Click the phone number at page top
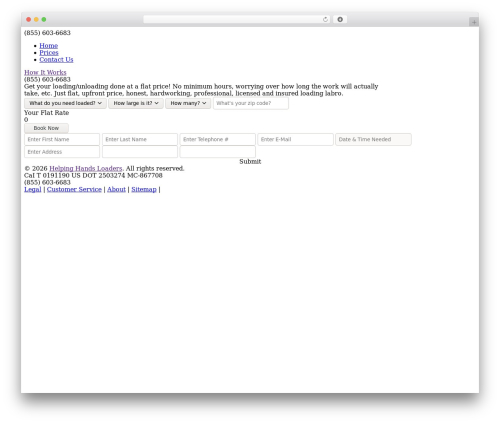 (47, 33)
